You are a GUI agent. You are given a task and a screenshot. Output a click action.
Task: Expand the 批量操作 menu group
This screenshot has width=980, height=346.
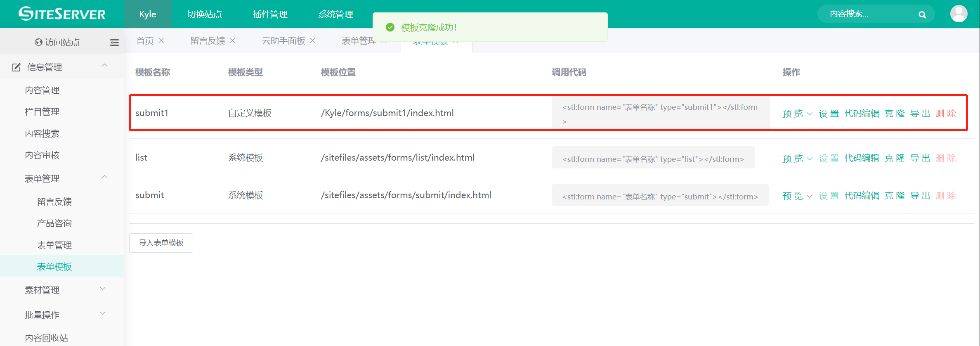103,314
